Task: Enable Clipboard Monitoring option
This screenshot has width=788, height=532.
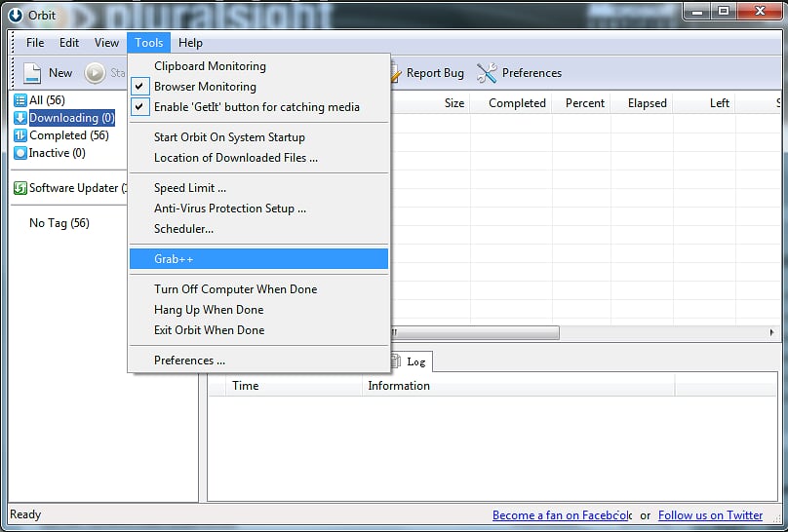Action: (x=259, y=65)
